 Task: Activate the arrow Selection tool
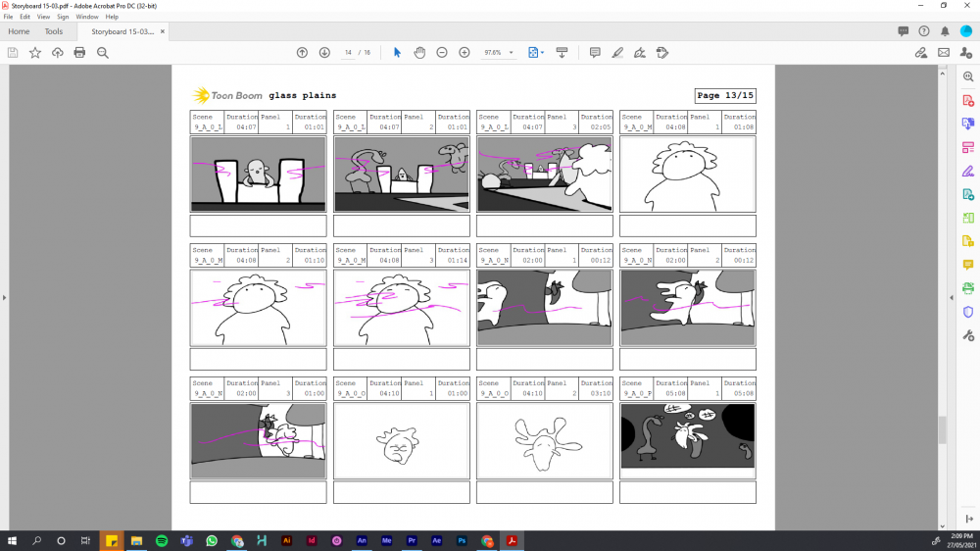coord(397,52)
